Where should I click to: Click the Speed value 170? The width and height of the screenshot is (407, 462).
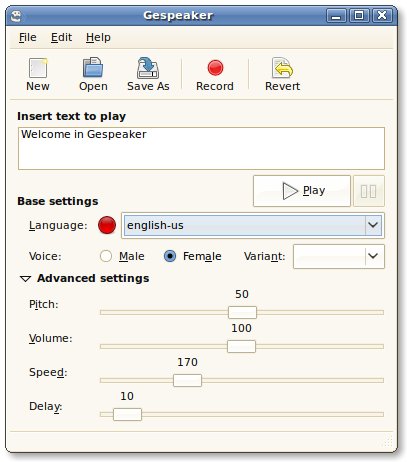(187, 362)
